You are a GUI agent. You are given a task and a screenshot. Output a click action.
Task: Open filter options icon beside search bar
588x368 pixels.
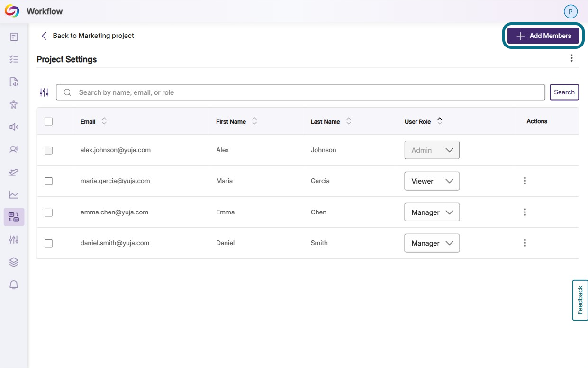44,92
